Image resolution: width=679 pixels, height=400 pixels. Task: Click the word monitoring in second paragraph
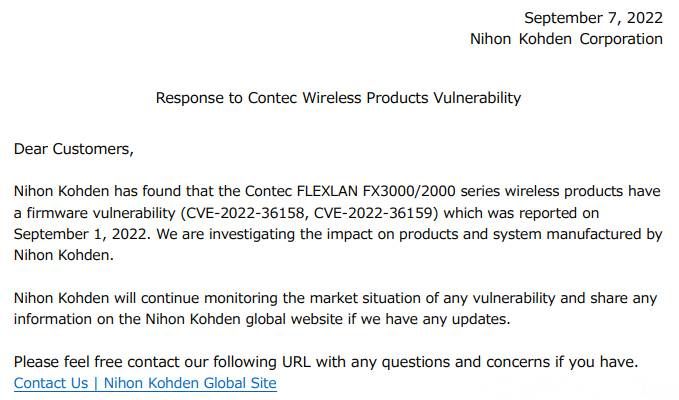(241, 298)
